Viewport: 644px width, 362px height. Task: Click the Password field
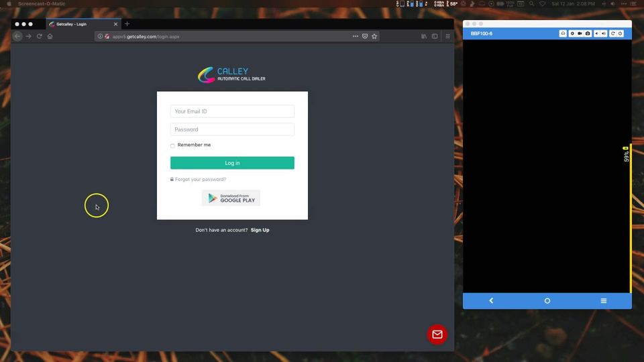[x=232, y=129]
